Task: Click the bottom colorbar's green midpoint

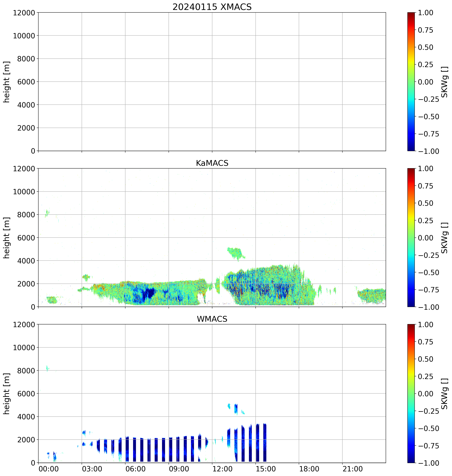Action: pos(411,393)
